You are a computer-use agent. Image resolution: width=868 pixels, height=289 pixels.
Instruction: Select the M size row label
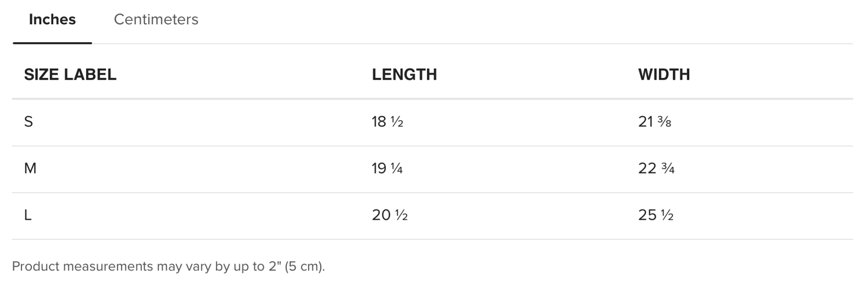pyautogui.click(x=30, y=169)
